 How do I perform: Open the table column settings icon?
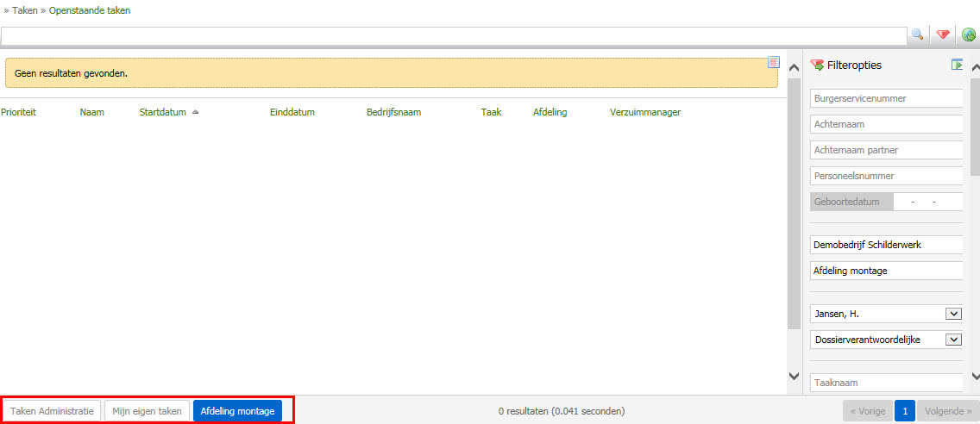[x=774, y=62]
